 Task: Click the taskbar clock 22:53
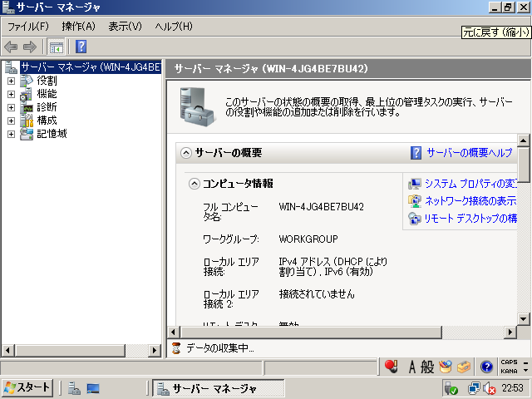[x=512, y=388]
